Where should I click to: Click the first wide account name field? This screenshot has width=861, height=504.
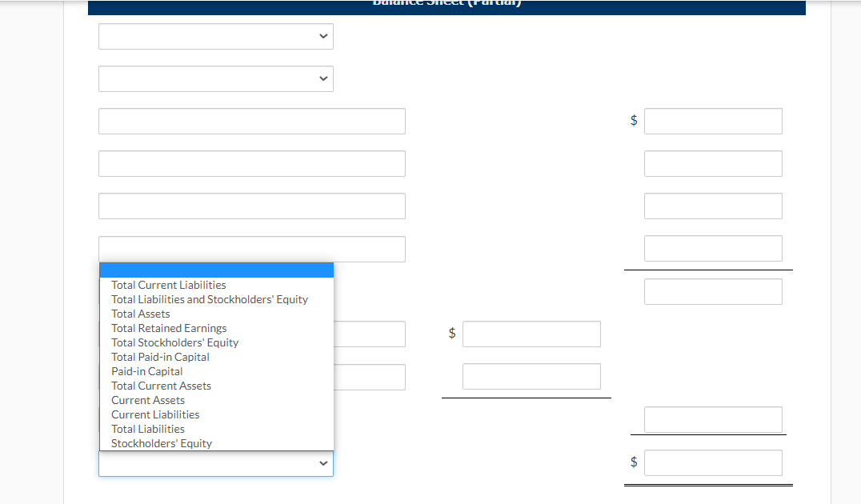(x=252, y=122)
